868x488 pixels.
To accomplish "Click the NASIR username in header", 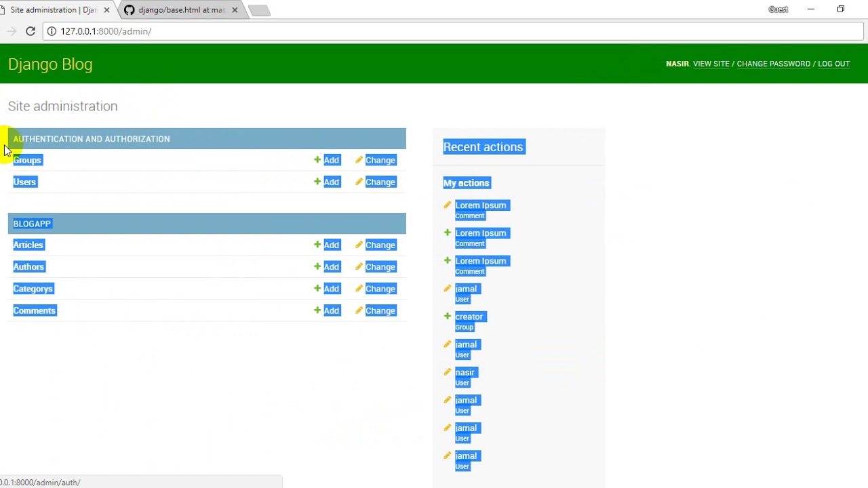I will point(677,64).
